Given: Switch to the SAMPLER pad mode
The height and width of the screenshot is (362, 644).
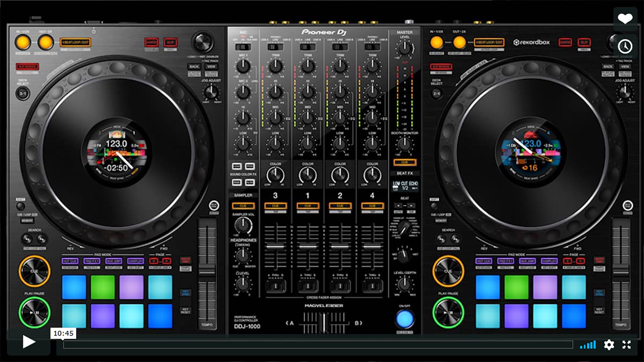Looking at the screenshot, I should pos(136,261).
